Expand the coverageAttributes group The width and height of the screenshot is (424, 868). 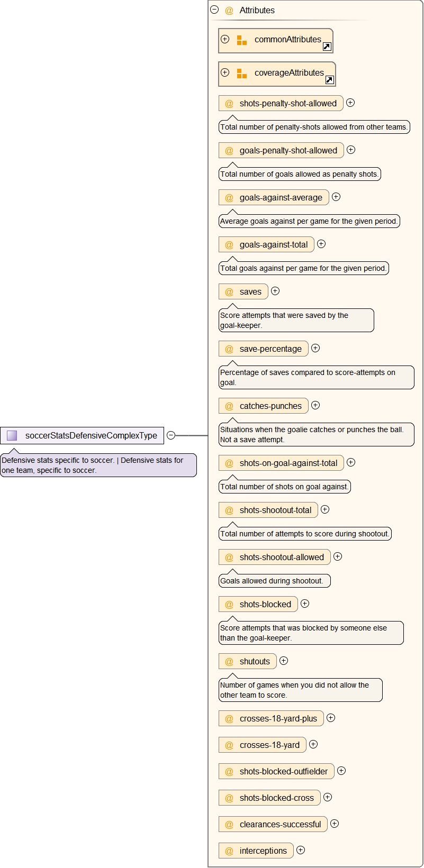pos(225,72)
